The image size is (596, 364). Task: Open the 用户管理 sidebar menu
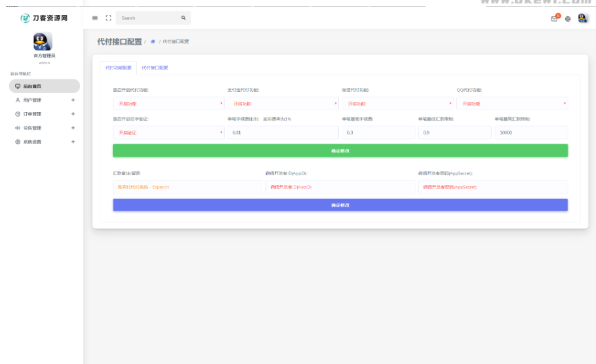click(45, 100)
